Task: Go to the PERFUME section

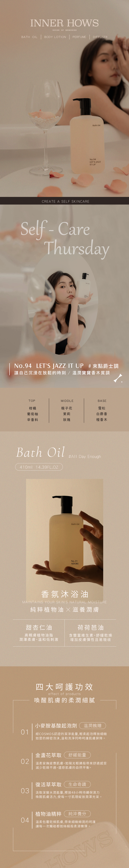Action: (79, 37)
